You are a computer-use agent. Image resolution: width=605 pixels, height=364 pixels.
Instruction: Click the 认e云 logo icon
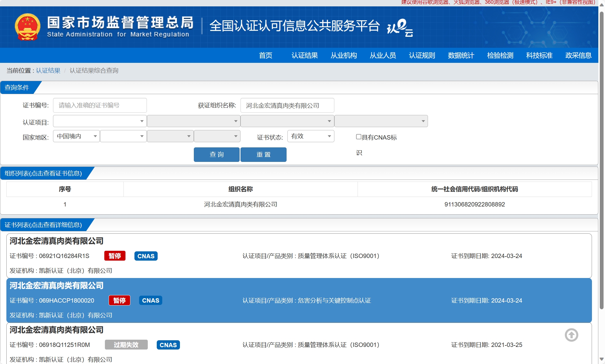[400, 28]
